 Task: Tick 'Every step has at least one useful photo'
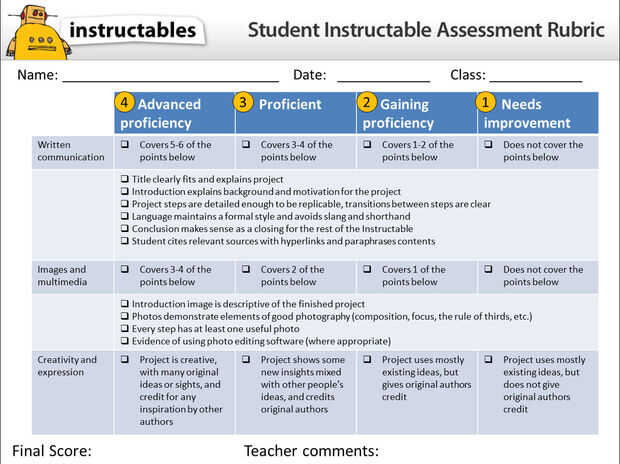pos(123,328)
